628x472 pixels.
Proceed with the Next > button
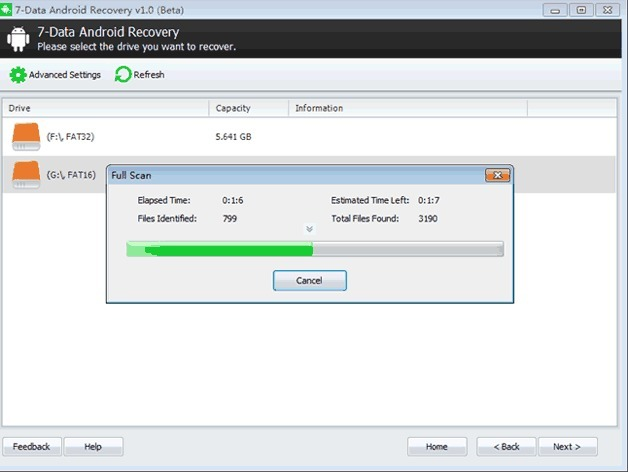coord(568,446)
